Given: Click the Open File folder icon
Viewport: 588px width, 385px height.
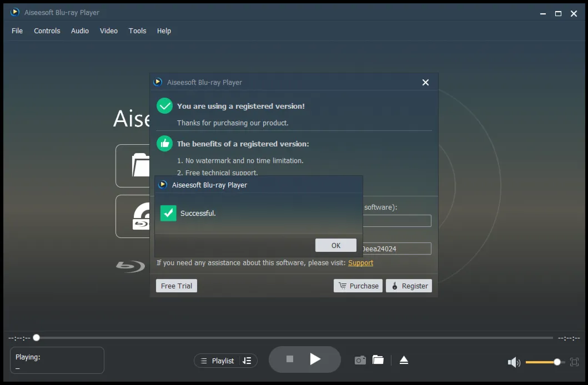Looking at the screenshot, I should 140,165.
